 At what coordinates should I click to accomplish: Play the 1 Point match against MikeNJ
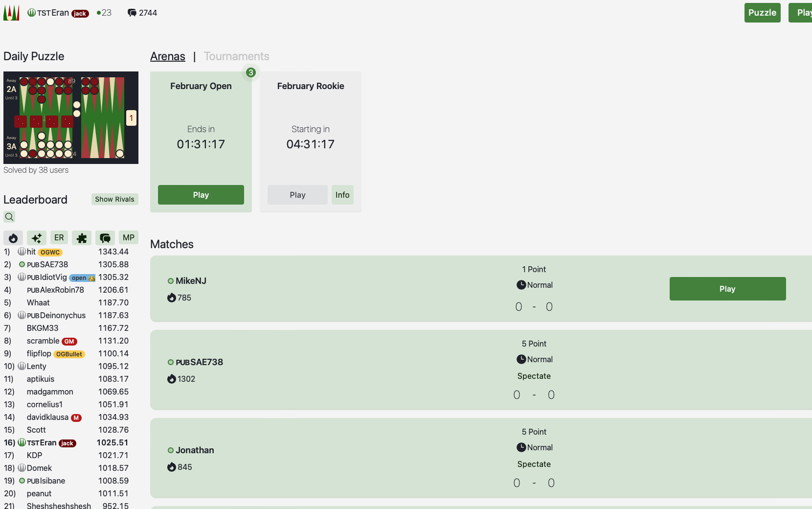pos(727,289)
